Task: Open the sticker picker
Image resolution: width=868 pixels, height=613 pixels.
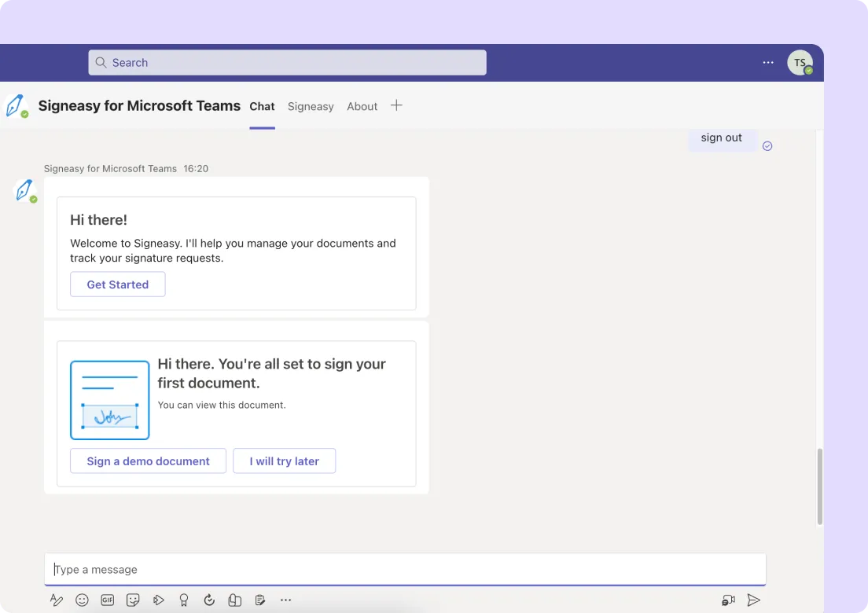Action: [133, 600]
